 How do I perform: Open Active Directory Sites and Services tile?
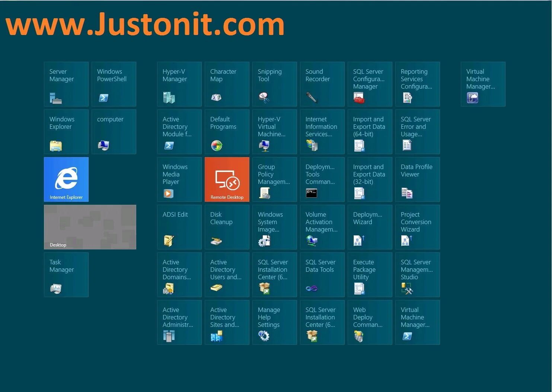[x=227, y=322]
